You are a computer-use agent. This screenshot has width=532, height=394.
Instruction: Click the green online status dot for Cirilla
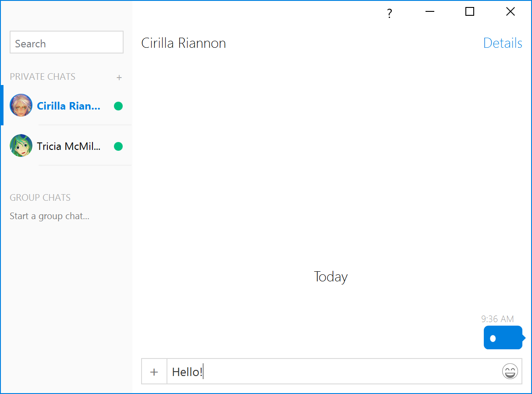tap(118, 106)
